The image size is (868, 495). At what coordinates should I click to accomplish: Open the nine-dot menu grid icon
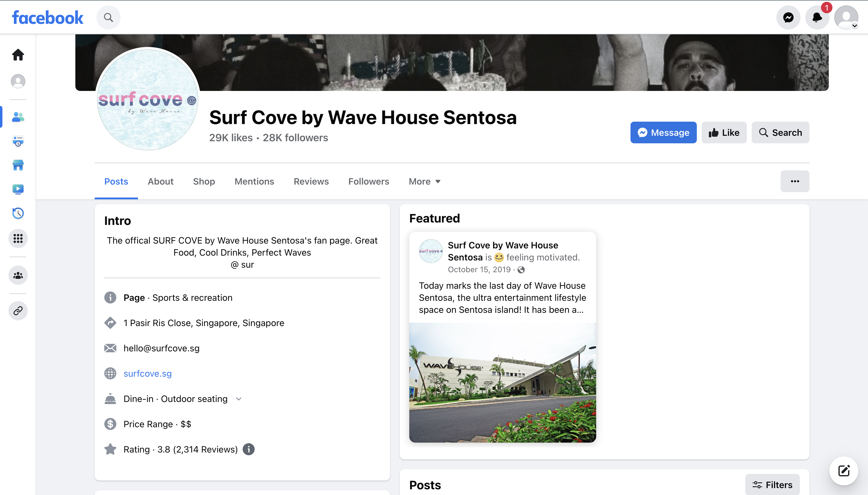[18, 238]
